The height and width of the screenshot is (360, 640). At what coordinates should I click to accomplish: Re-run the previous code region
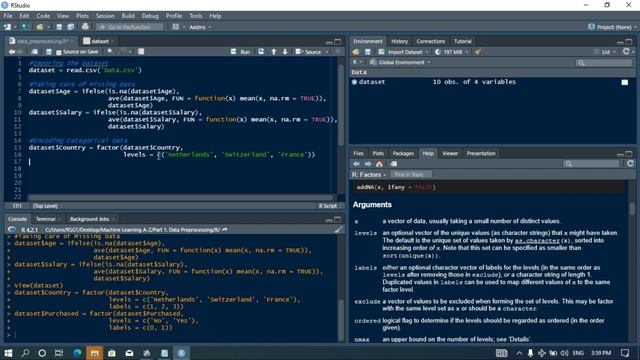(261, 52)
